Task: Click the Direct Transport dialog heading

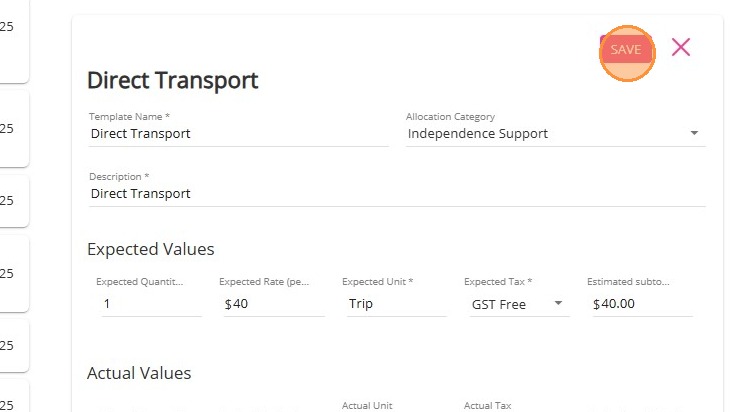Action: [x=173, y=80]
